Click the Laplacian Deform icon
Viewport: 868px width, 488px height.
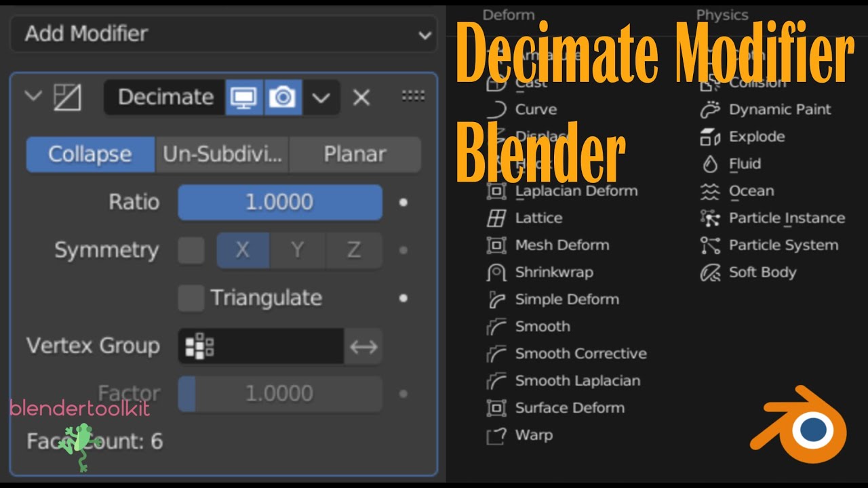(497, 191)
